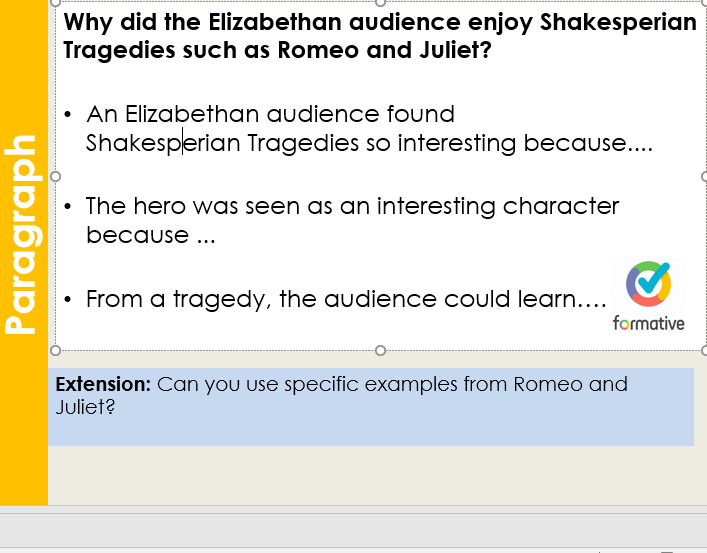
Task: Click the bottom-center resize handle of the text box
Action: [380, 351]
